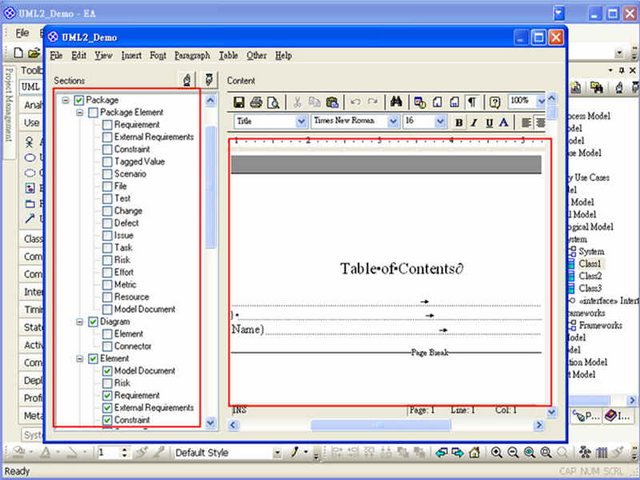Click the Undo arrow icon
This screenshot has height=480, width=640.
pyautogui.click(x=355, y=102)
